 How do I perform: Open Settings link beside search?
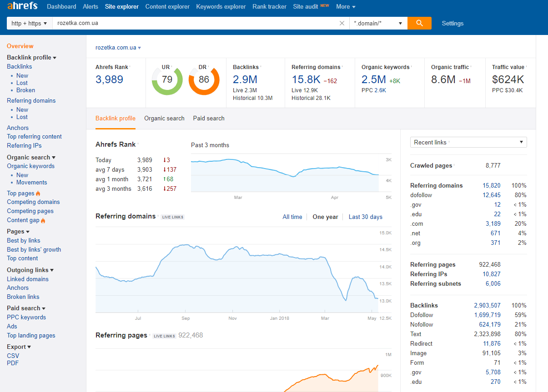pyautogui.click(x=452, y=23)
